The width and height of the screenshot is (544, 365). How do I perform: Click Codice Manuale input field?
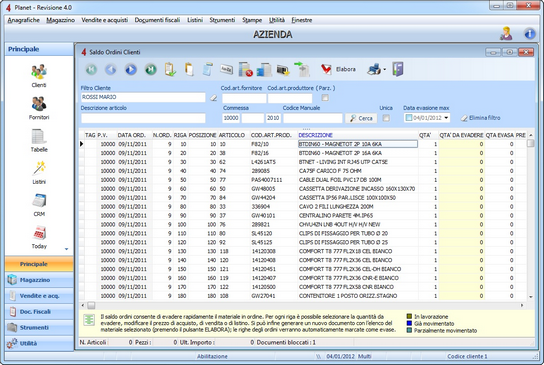coord(313,118)
